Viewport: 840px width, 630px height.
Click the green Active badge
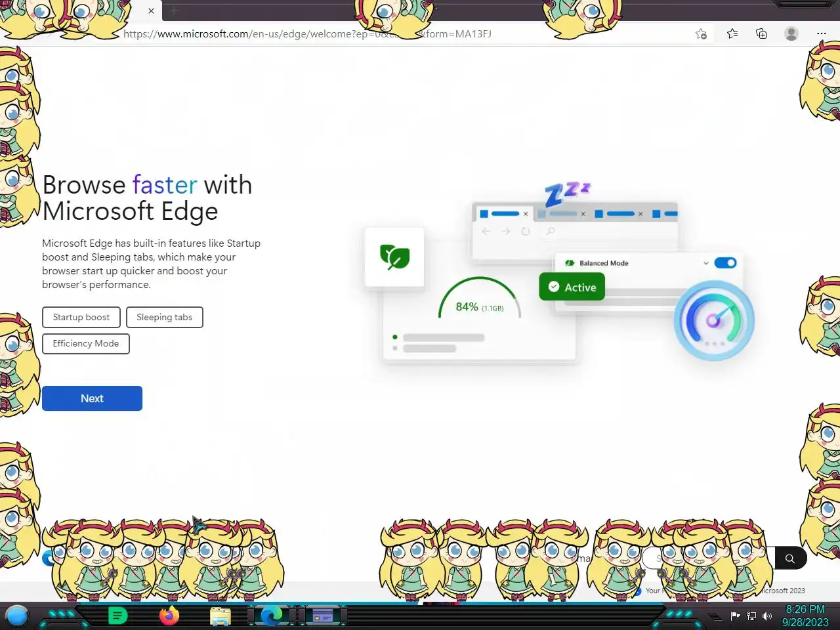(572, 287)
